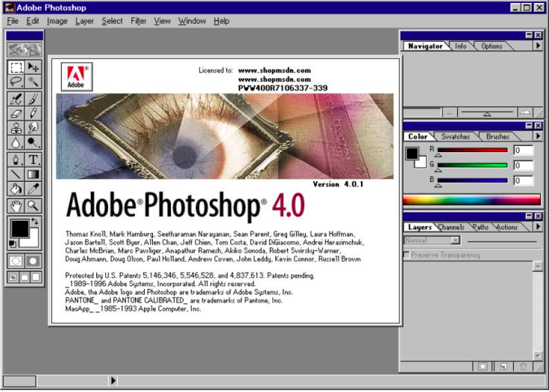Select the Hand tool
Viewport: 549px width, 392px height.
(16, 206)
